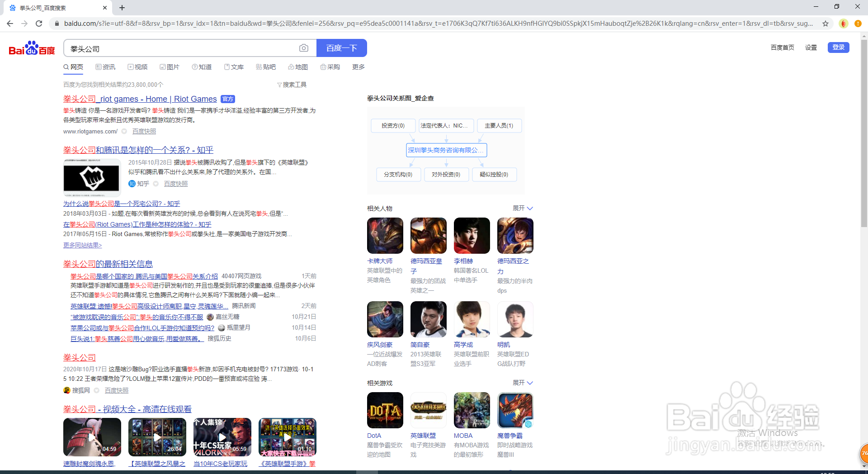868x474 pixels.
Task: Open 百度快照 for the first result
Action: pos(144,131)
